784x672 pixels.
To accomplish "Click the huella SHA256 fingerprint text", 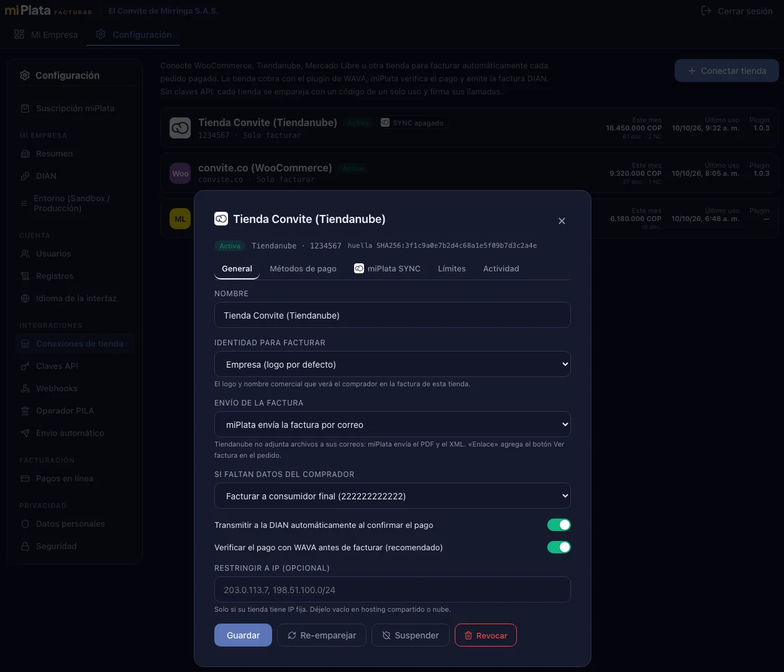I will pyautogui.click(x=442, y=246).
